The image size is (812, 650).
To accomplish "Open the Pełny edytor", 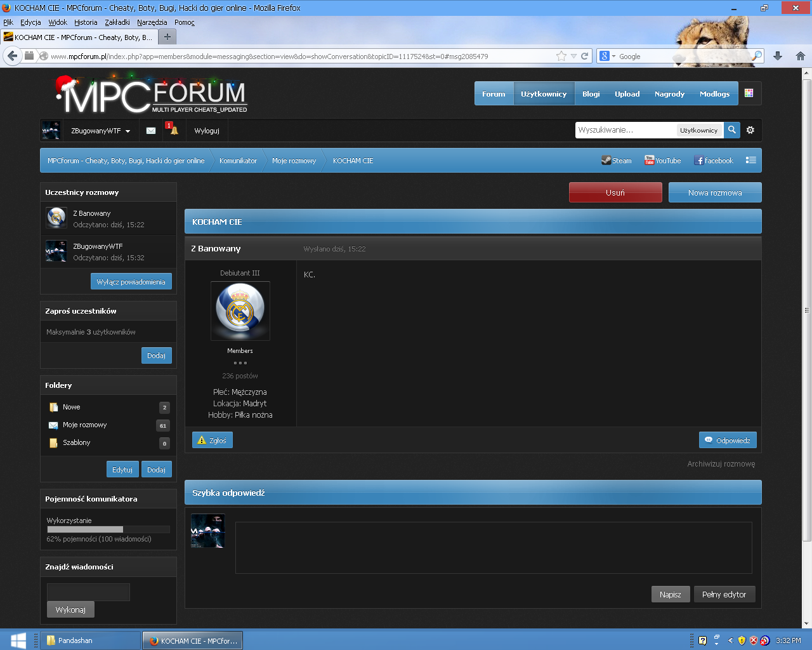I will pos(724,594).
